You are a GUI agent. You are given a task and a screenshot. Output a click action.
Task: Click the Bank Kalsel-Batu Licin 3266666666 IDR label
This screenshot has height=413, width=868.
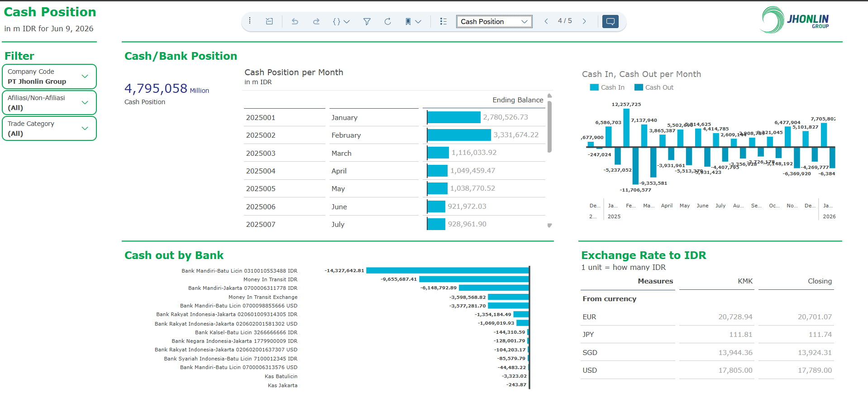(x=246, y=332)
